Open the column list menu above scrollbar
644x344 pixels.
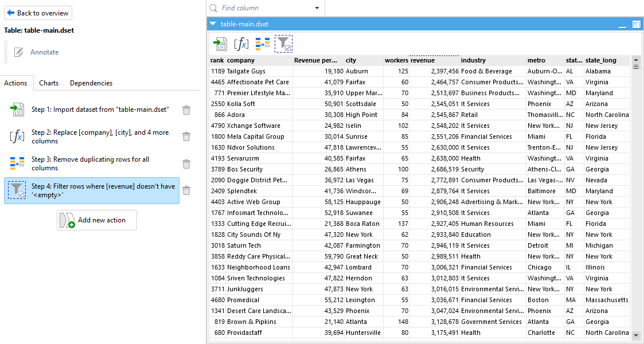click(x=636, y=67)
